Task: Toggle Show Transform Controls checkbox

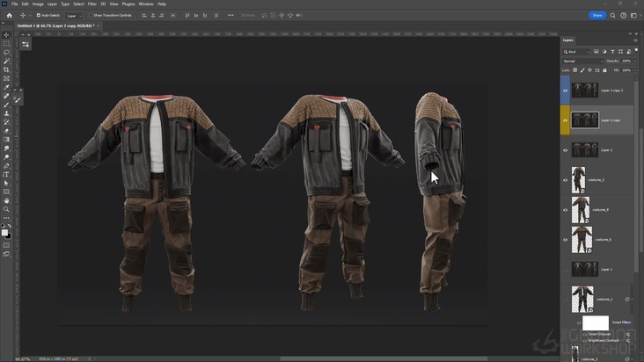Action: [91, 15]
